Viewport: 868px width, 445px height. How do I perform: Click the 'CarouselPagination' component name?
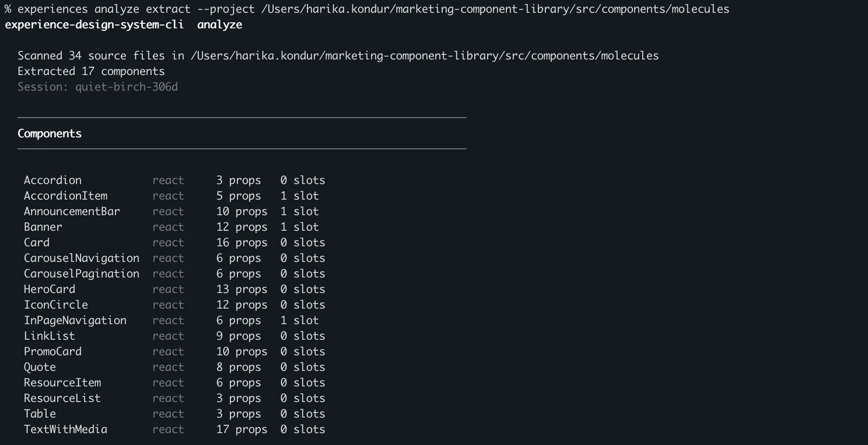coord(81,274)
